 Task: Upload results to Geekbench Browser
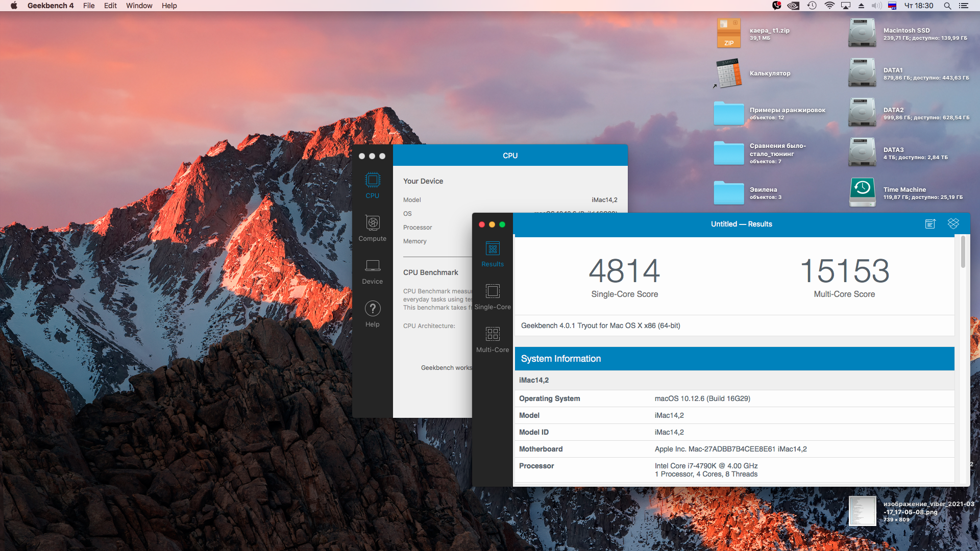coord(930,224)
